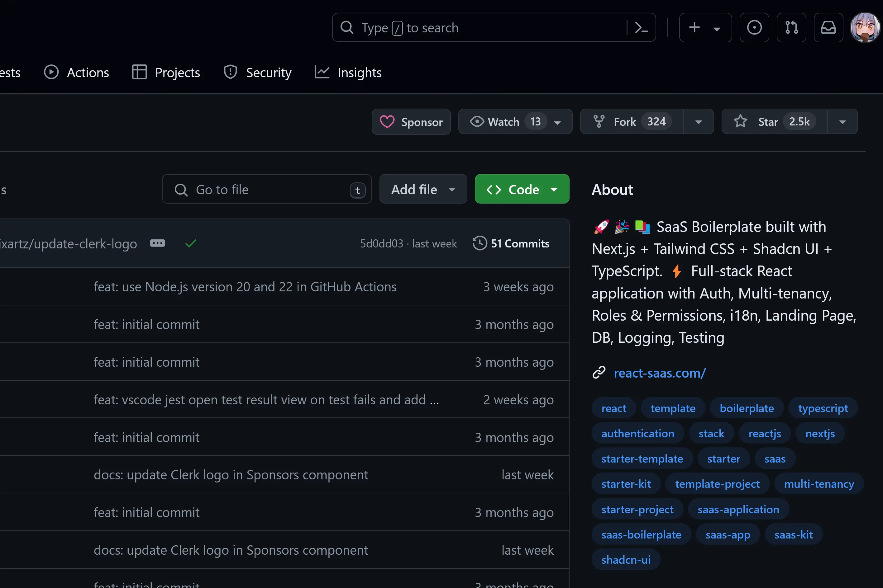Image resolution: width=883 pixels, height=588 pixels.
Task: Expand commit message with the ellipsis icon
Action: pyautogui.click(x=157, y=243)
